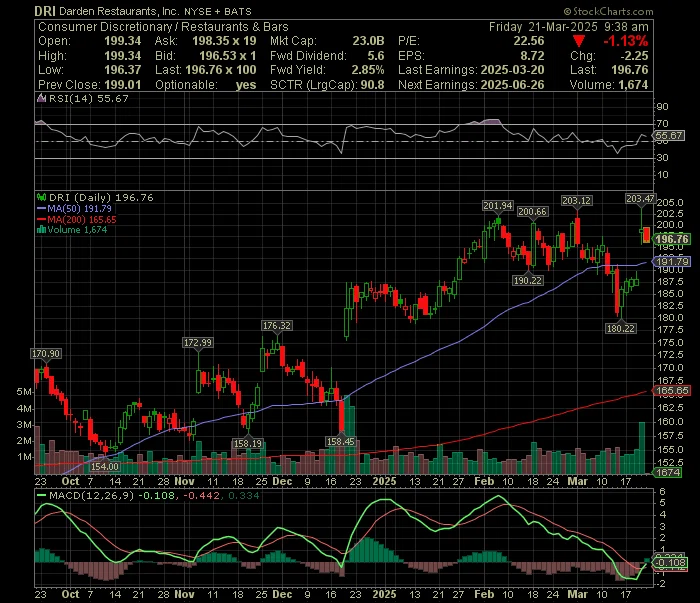Click the 158.45 trough price label

tap(341, 442)
